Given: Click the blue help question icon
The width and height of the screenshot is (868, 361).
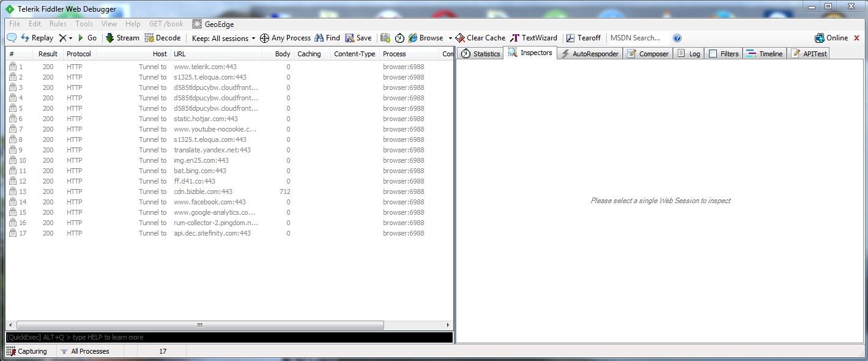Looking at the screenshot, I should tap(677, 38).
